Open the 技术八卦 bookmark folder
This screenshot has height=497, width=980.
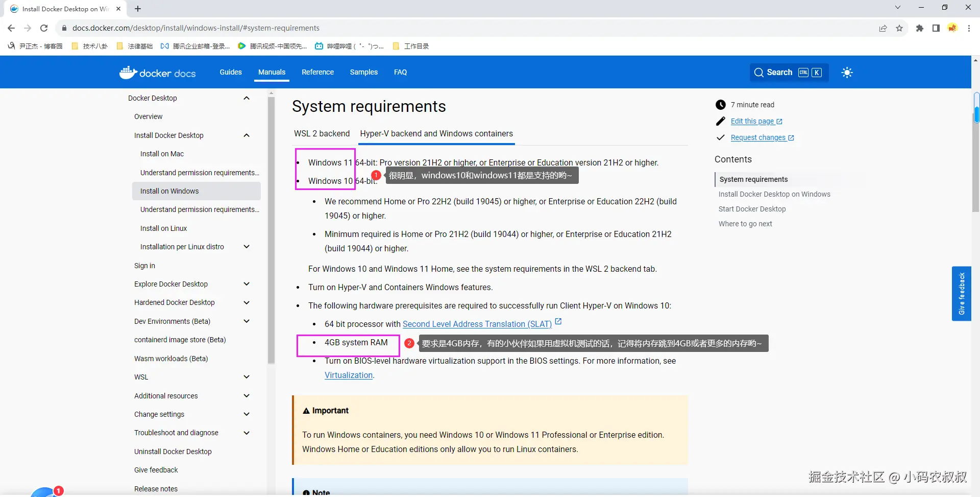pyautogui.click(x=90, y=46)
